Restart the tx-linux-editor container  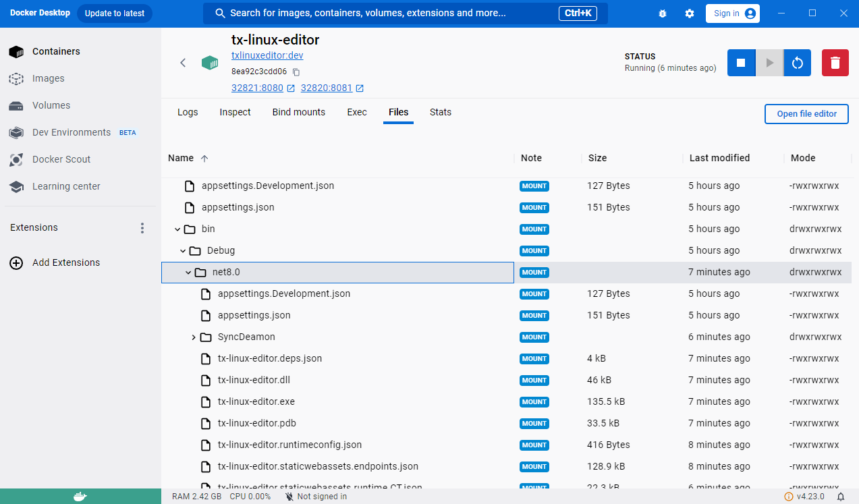(x=797, y=63)
